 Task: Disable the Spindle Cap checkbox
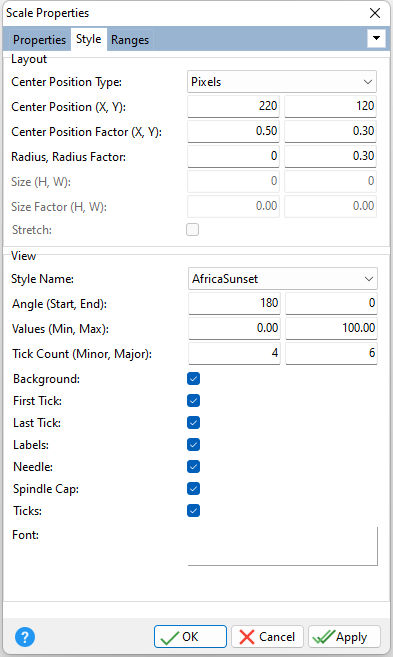pyautogui.click(x=193, y=489)
